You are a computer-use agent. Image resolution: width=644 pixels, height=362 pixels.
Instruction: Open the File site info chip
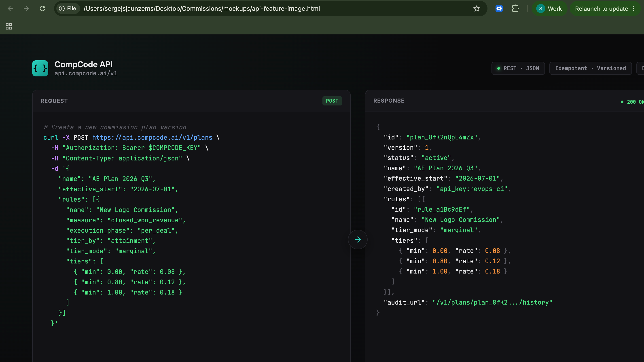(x=68, y=8)
